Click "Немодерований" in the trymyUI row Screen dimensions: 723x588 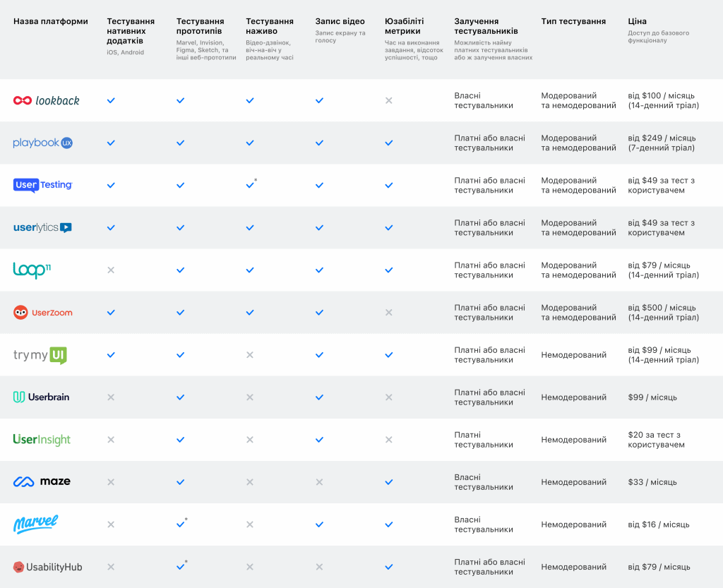click(573, 355)
